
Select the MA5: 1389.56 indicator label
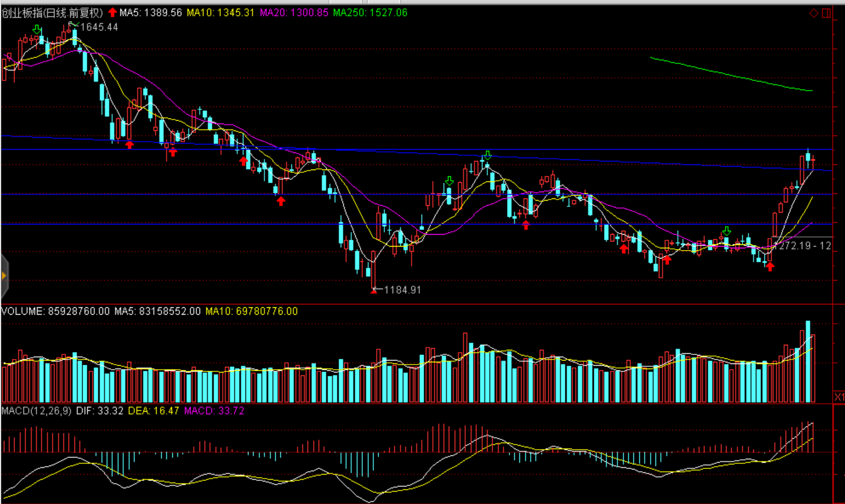[x=150, y=12]
